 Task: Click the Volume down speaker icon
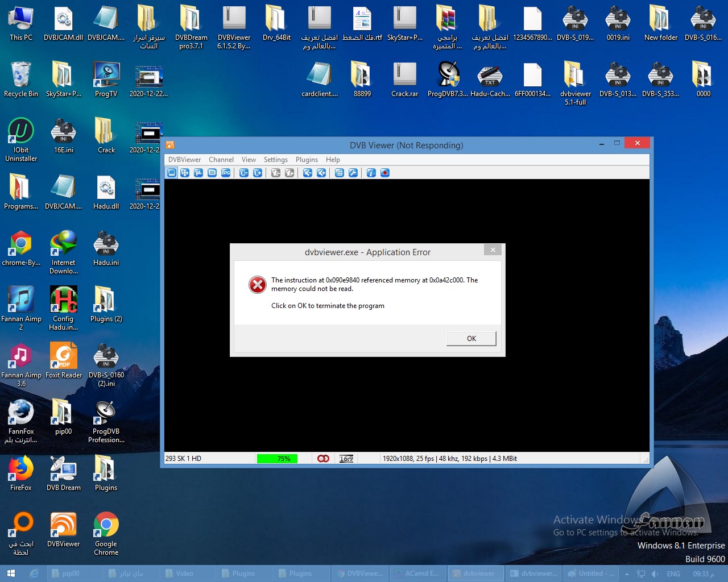point(308,173)
